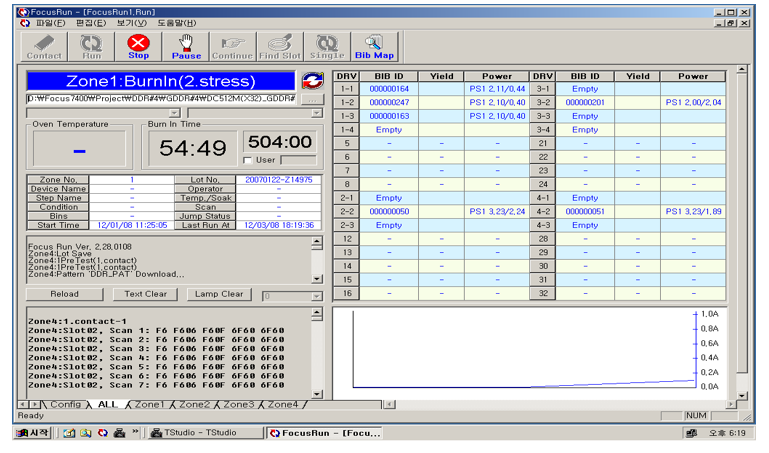This screenshot has width=769, height=453.
Task: Click the Zone1:BurnIn(2.stress) banner
Action: [161, 81]
